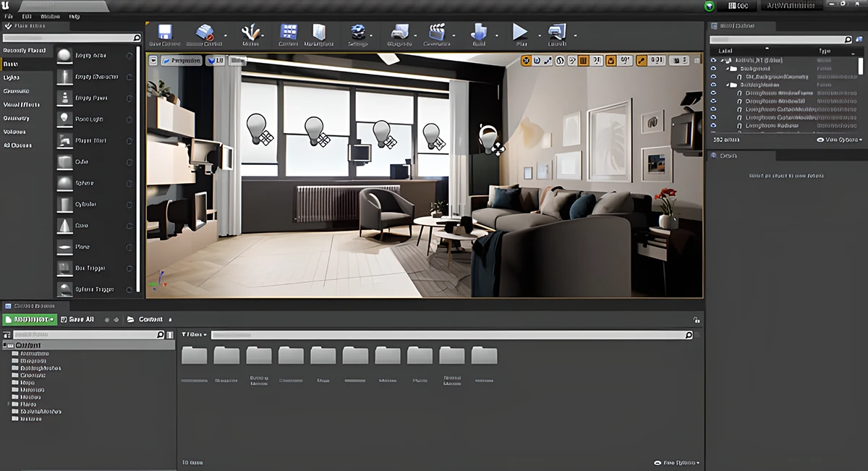Select the Point Light actor icon
Viewport: 868px width, 471px height.
click(x=65, y=119)
